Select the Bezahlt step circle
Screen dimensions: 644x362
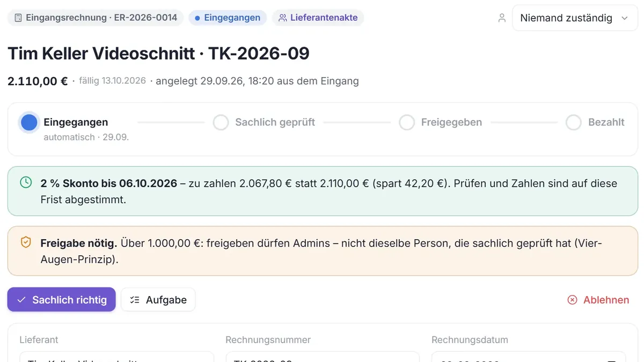coord(574,122)
